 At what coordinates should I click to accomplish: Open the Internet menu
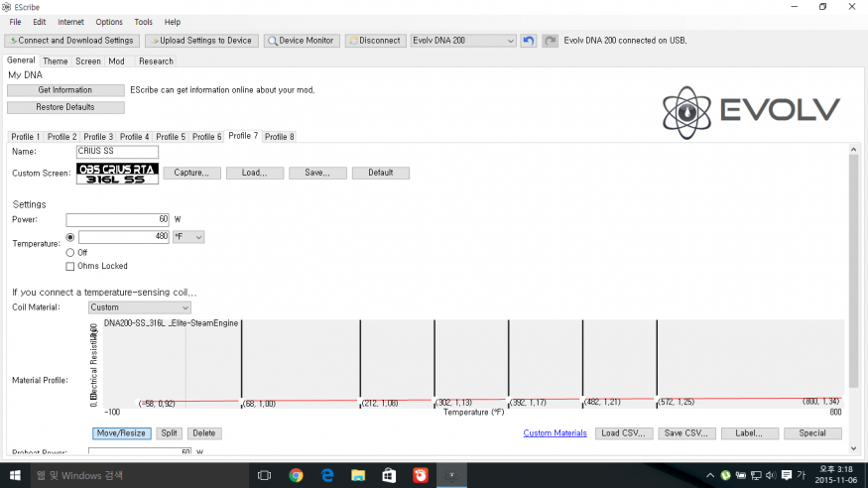coord(70,22)
